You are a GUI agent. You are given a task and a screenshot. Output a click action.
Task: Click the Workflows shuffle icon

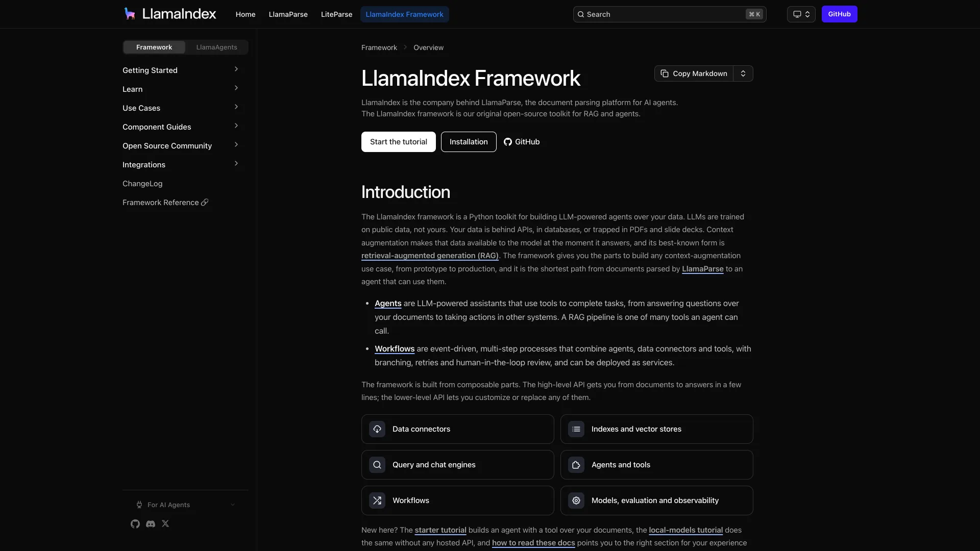(x=377, y=500)
